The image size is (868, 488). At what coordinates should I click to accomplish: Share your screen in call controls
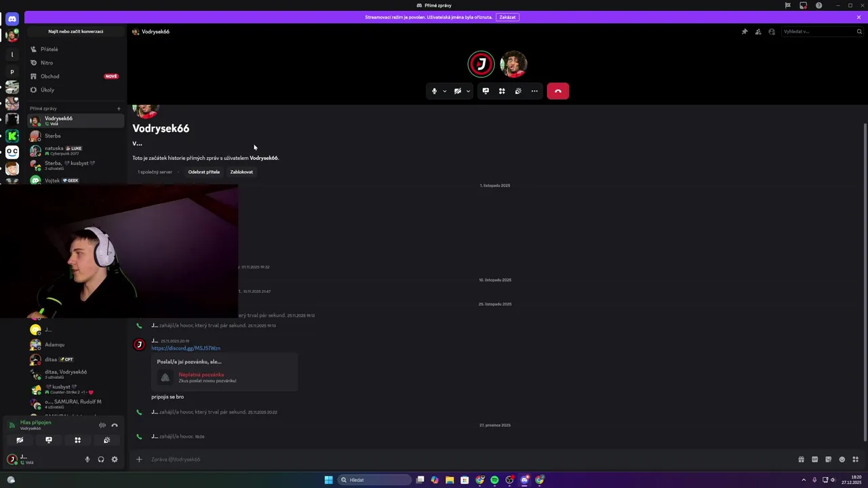pyautogui.click(x=486, y=91)
